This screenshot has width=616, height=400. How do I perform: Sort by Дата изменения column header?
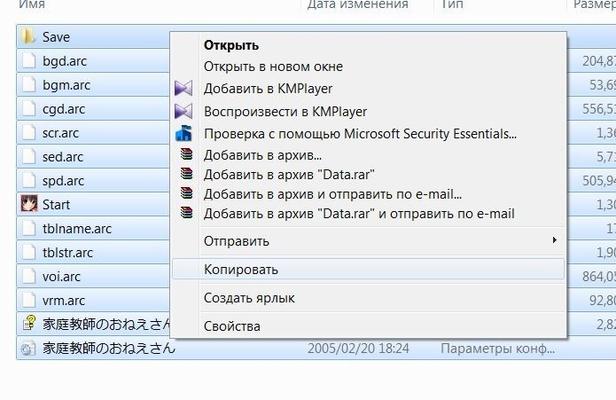pyautogui.click(x=358, y=4)
